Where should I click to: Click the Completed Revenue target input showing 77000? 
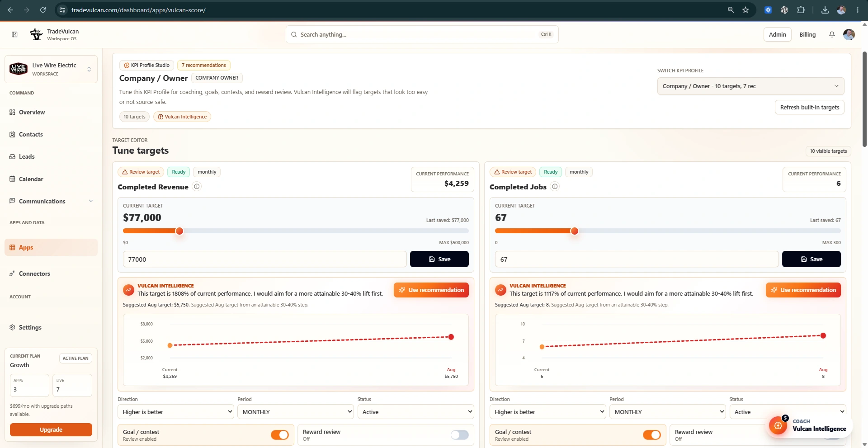pyautogui.click(x=265, y=259)
